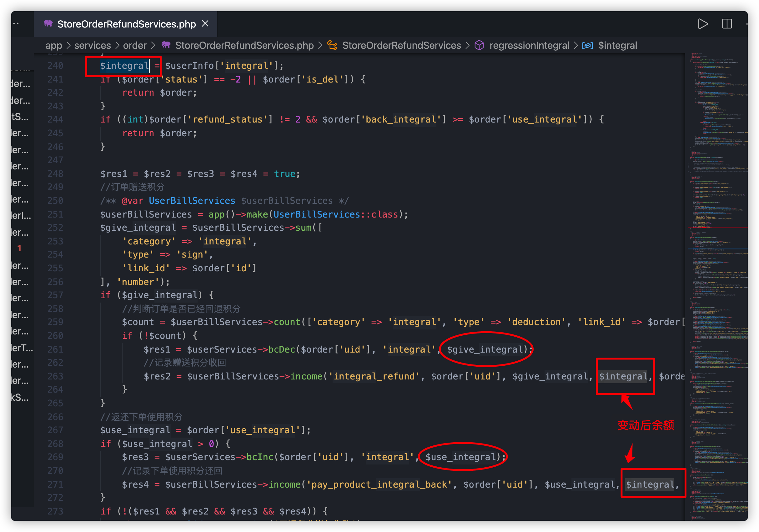Click 'refund_status' string on line 244

coord(230,119)
